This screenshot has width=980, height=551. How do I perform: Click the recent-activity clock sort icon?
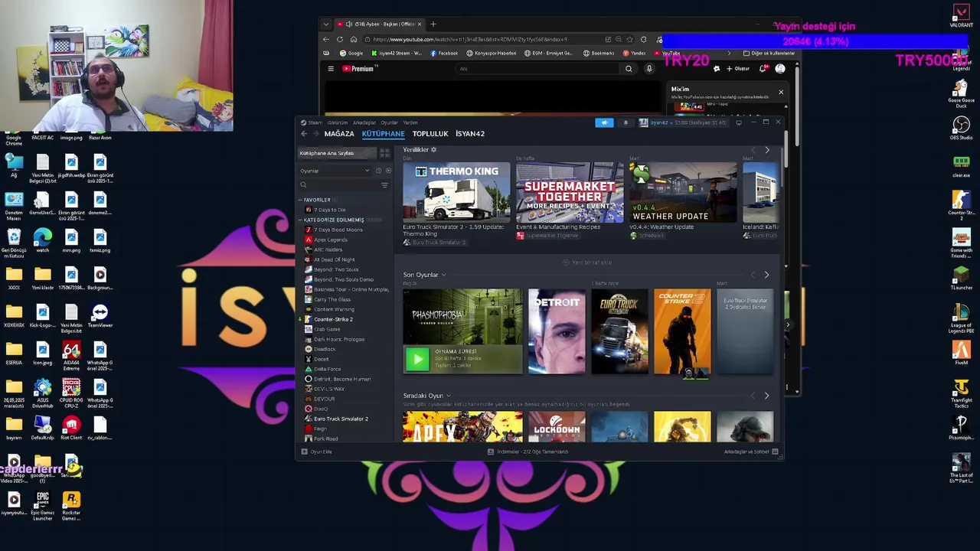(x=378, y=171)
